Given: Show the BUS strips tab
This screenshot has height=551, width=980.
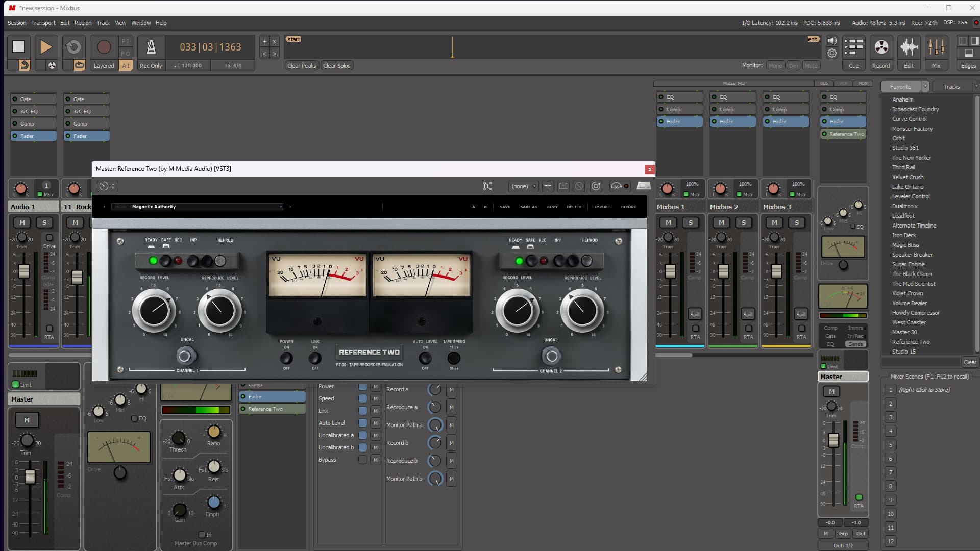Looking at the screenshot, I should pyautogui.click(x=824, y=83).
